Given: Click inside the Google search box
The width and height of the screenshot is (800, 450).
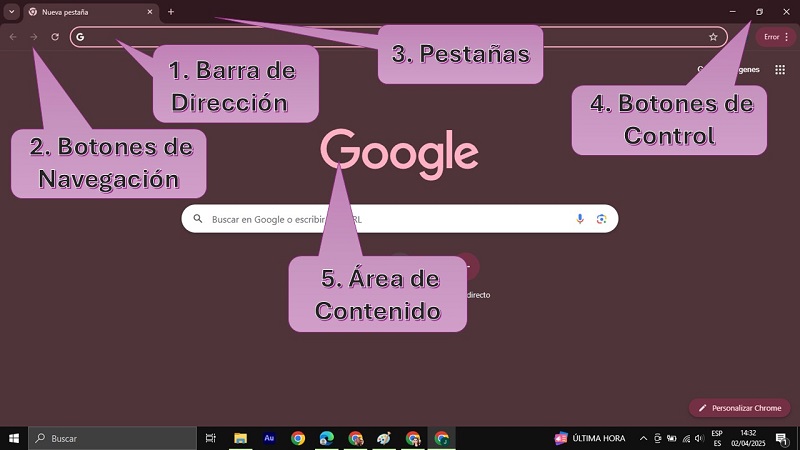Looking at the screenshot, I should click(x=400, y=219).
